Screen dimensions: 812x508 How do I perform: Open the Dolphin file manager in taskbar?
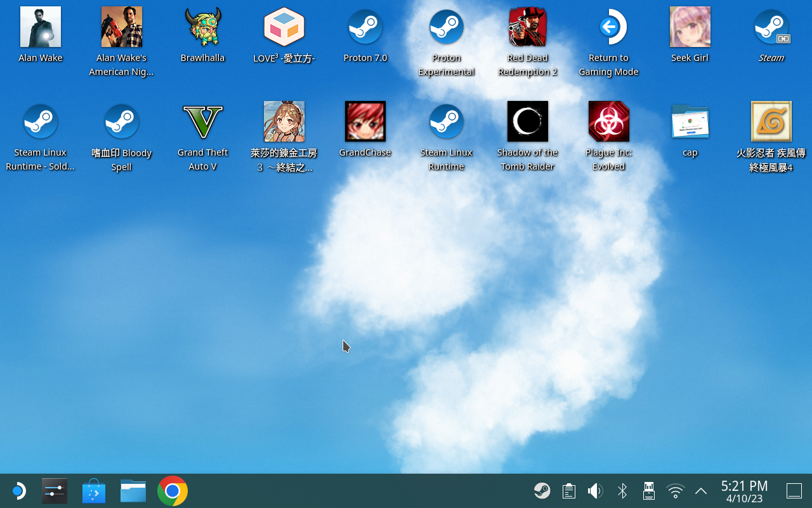133,491
